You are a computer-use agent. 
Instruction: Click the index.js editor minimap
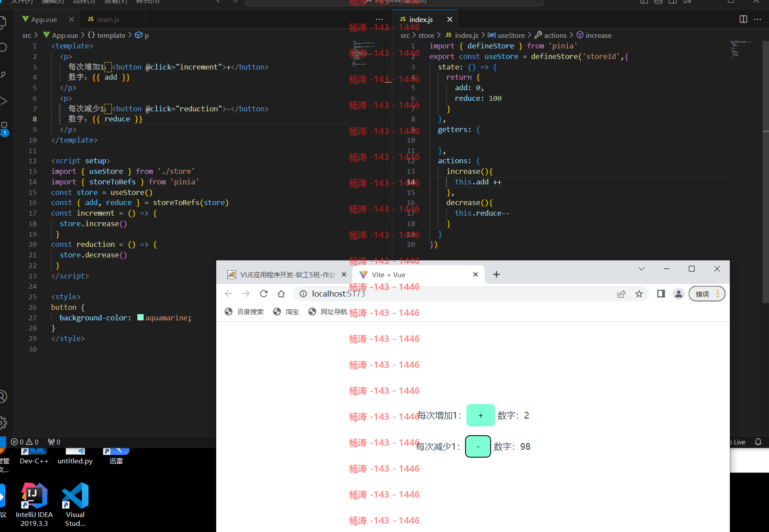click(x=741, y=49)
